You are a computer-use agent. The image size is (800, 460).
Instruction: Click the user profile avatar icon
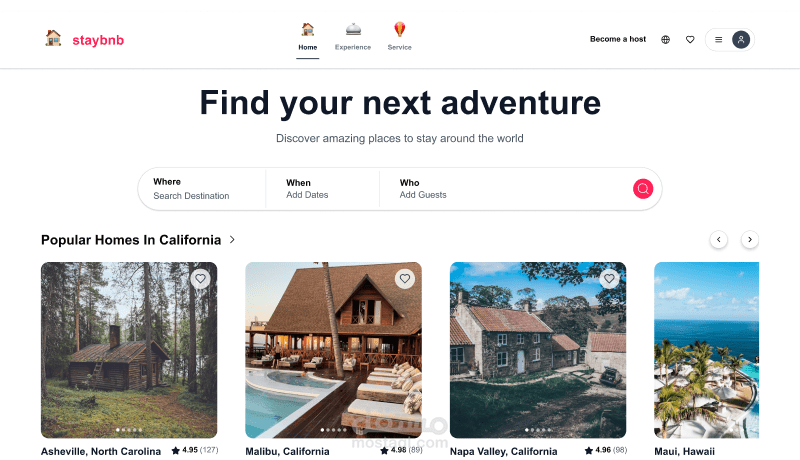[x=741, y=39]
